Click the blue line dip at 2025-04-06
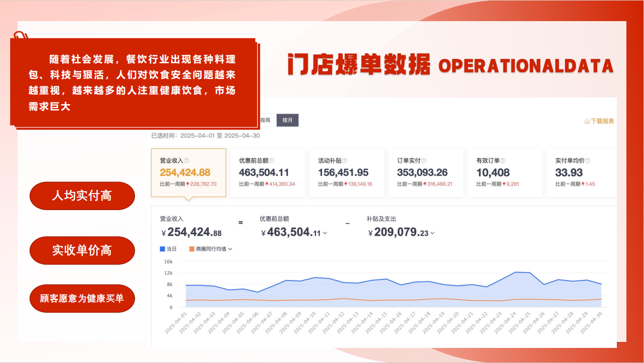This screenshot has width=644, height=363. 258,292
